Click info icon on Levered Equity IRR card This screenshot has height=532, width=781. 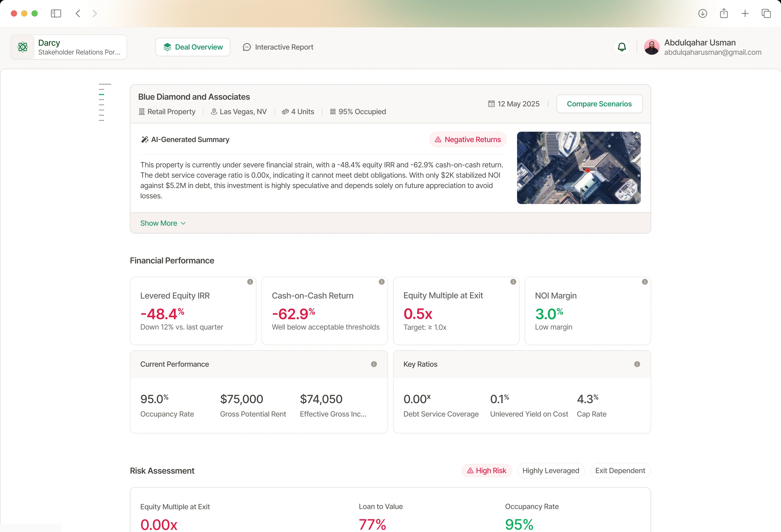click(250, 282)
